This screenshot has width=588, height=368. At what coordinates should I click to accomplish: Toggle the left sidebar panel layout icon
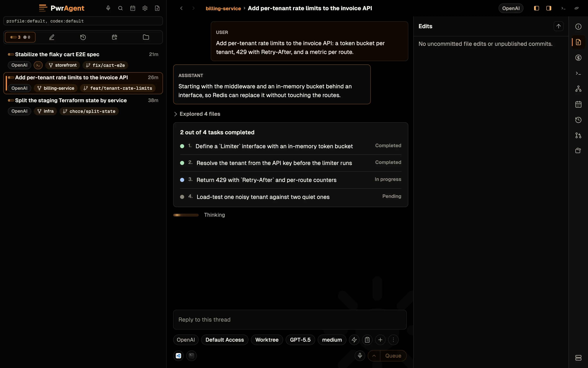tap(537, 8)
